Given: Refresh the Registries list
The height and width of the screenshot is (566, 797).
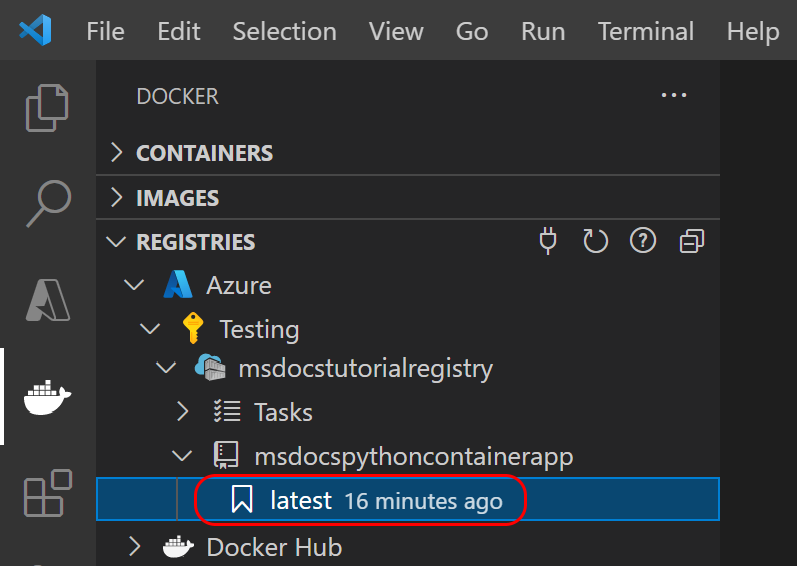Looking at the screenshot, I should 595,241.
